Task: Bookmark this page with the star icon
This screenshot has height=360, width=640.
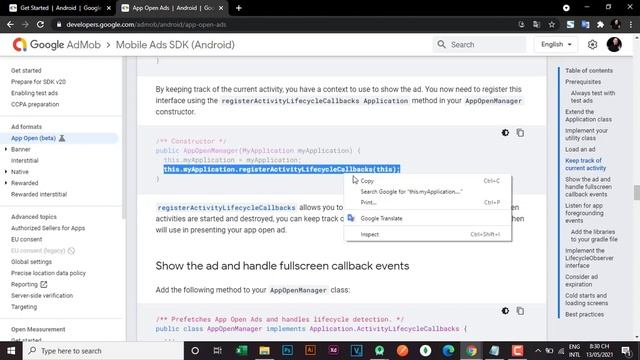Action: pos(552,24)
